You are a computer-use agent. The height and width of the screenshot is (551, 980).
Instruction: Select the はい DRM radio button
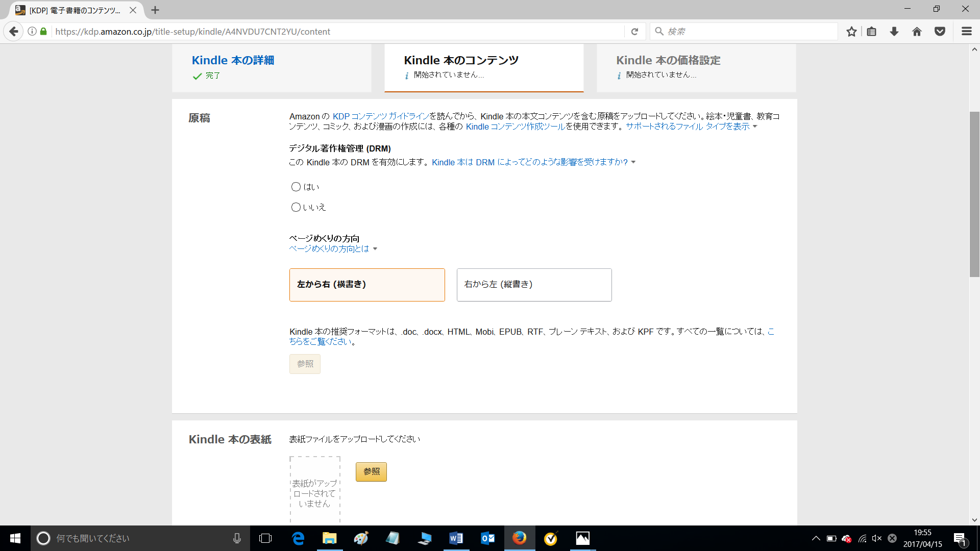pyautogui.click(x=296, y=187)
